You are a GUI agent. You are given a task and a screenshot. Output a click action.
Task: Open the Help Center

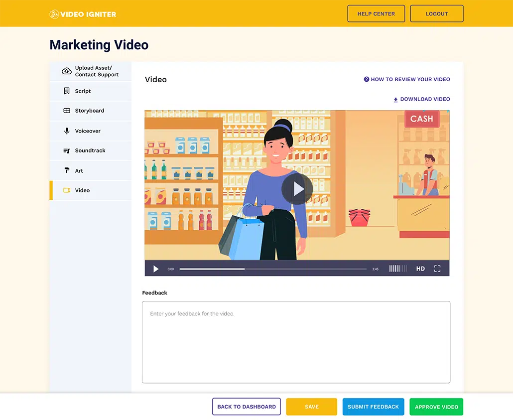[x=376, y=13]
